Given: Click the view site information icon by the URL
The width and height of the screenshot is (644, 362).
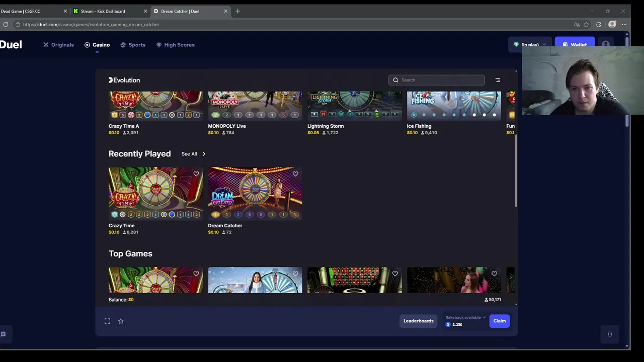Looking at the screenshot, I should click(18, 24).
